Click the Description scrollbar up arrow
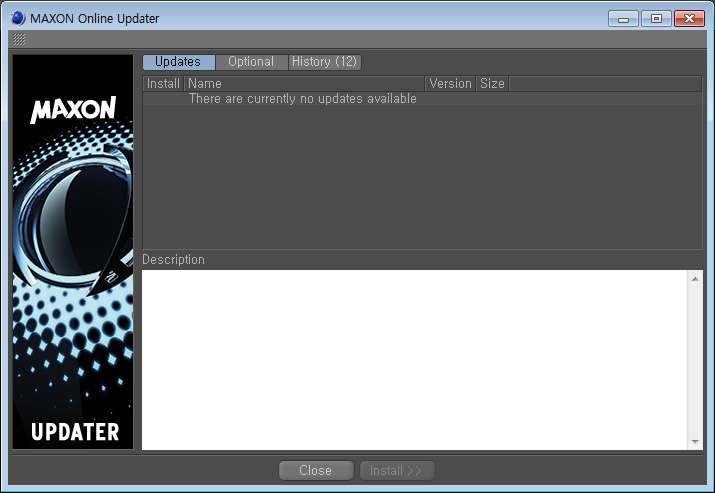The width and height of the screenshot is (715, 493). pos(695,279)
